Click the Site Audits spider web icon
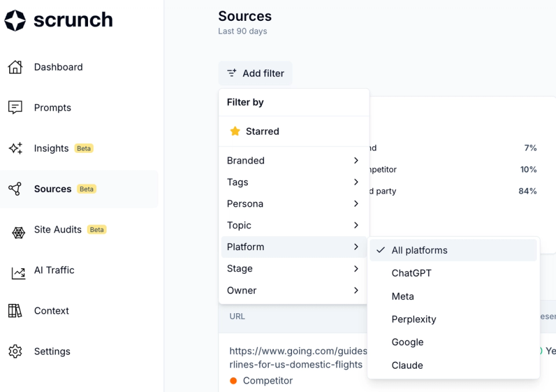This screenshot has height=392, width=556. (x=19, y=233)
